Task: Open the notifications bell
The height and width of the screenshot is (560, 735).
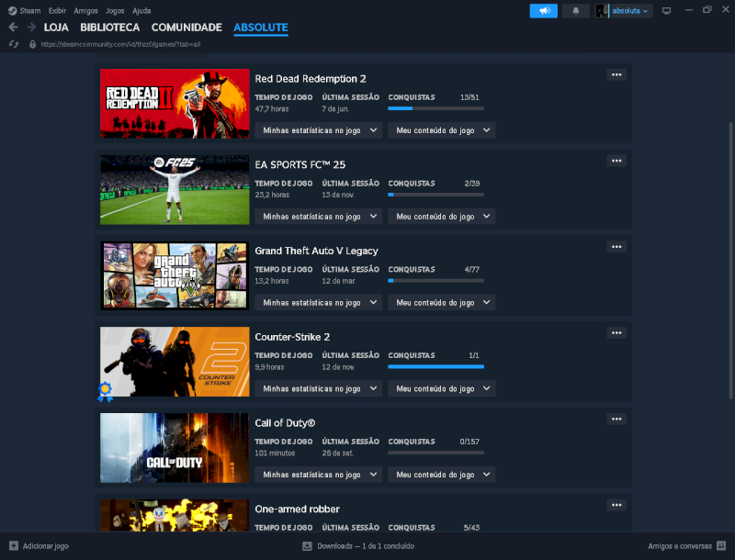Action: click(x=576, y=11)
